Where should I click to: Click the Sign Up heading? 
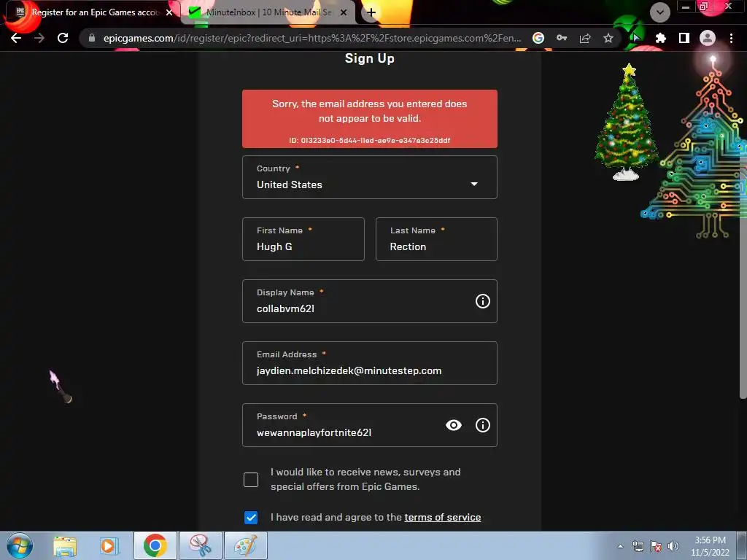coord(370,58)
